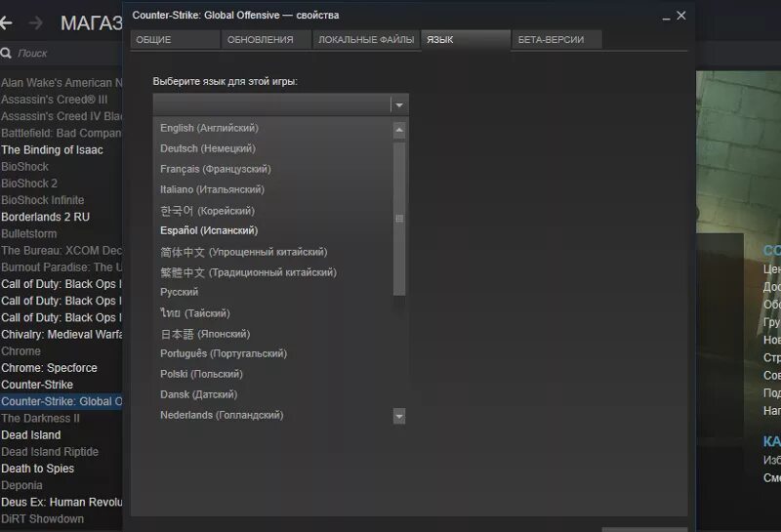Select The Bureau: XCOM Declassified

(62, 251)
